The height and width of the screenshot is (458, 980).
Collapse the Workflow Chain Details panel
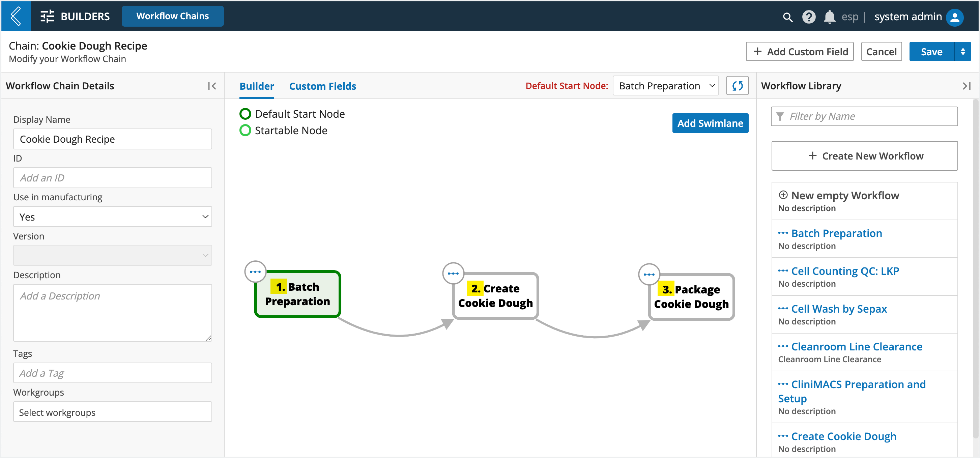pyautogui.click(x=212, y=86)
